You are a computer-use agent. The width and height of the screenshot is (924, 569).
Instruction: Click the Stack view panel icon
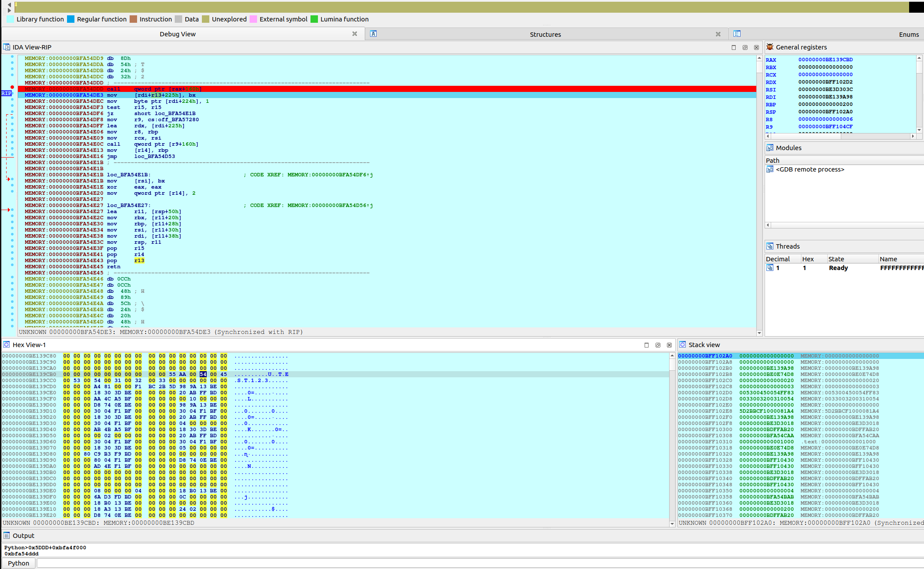click(682, 344)
